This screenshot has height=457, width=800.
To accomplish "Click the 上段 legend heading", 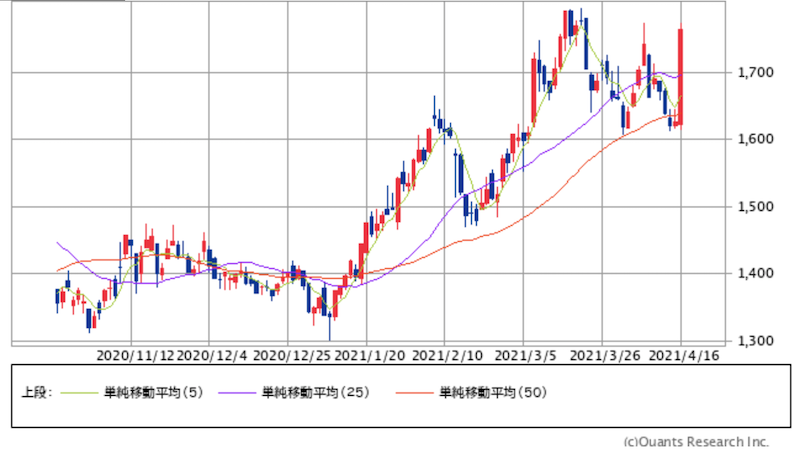I will [36, 392].
